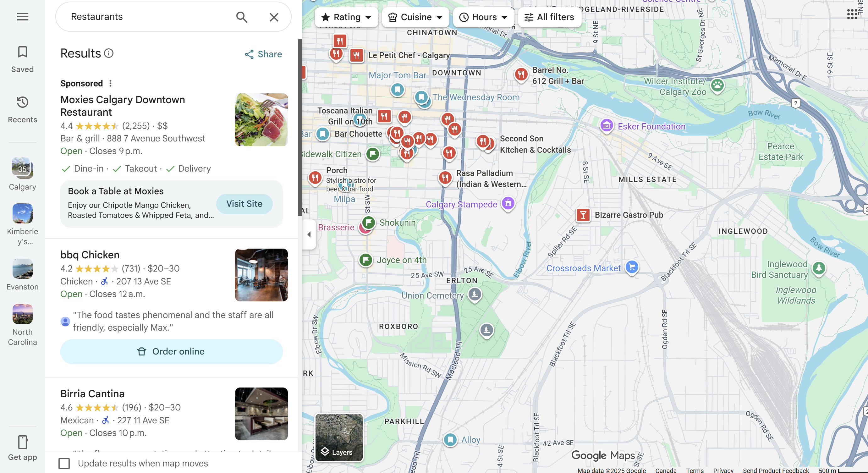
Task: Click the search magnifier icon
Action: click(242, 17)
